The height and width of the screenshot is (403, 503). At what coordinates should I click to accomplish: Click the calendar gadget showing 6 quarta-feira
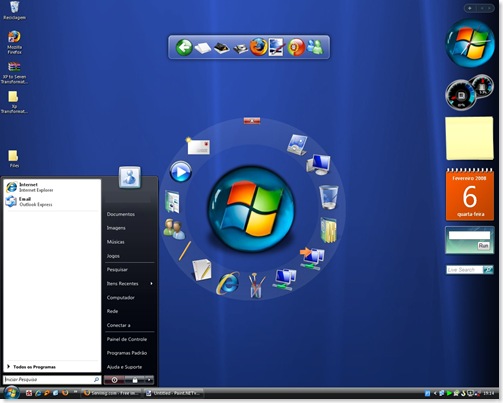(x=470, y=195)
